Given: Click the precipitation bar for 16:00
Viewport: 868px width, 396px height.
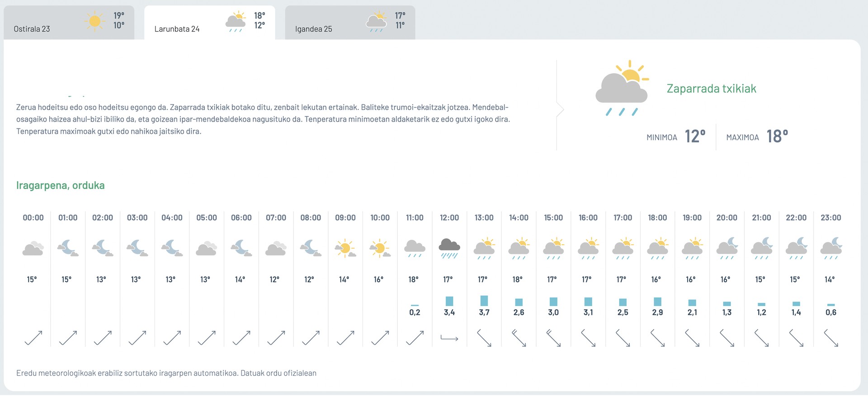Looking at the screenshot, I should tap(588, 302).
